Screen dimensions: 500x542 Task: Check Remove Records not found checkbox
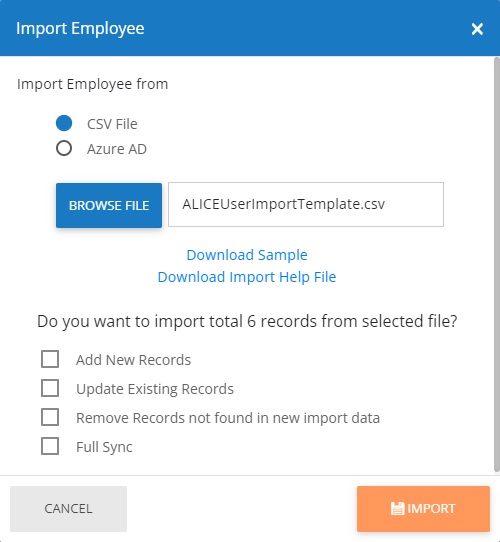tap(50, 417)
